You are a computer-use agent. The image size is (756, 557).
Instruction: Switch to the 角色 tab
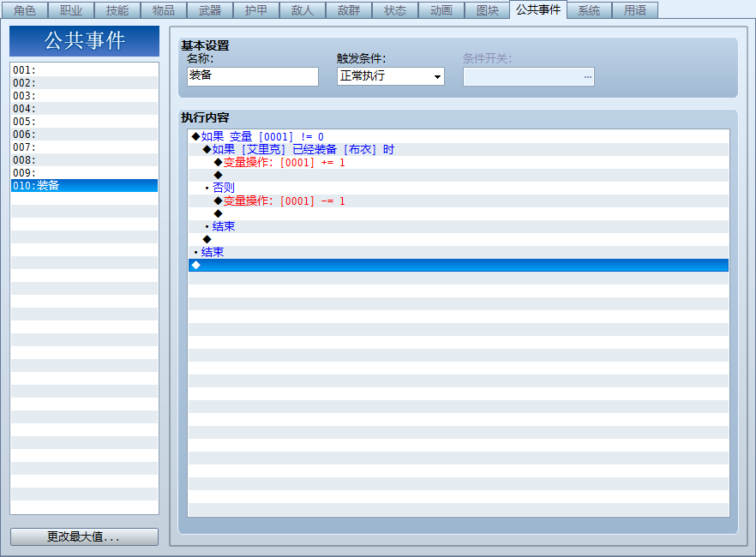25,10
